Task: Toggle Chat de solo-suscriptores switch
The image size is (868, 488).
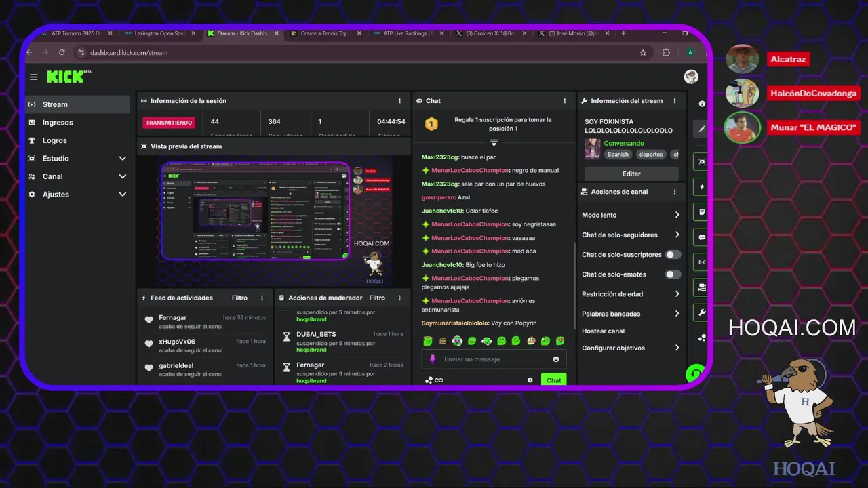Action: 673,255
